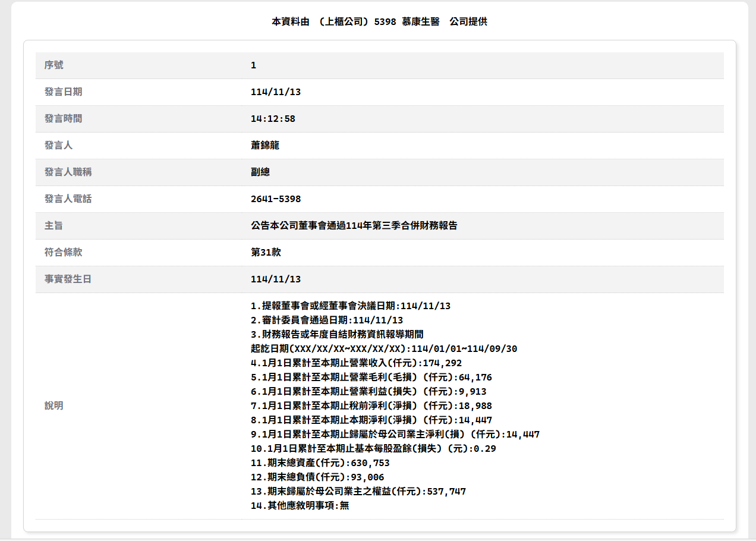
Task: Click the 營業收入 174,292 line
Action: point(356,363)
